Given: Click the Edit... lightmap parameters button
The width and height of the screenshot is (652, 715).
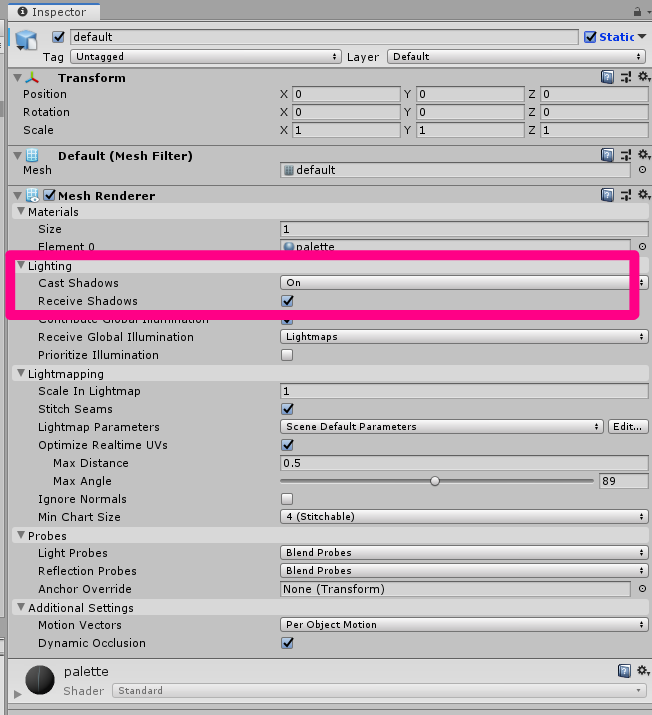Looking at the screenshot, I should (628, 426).
